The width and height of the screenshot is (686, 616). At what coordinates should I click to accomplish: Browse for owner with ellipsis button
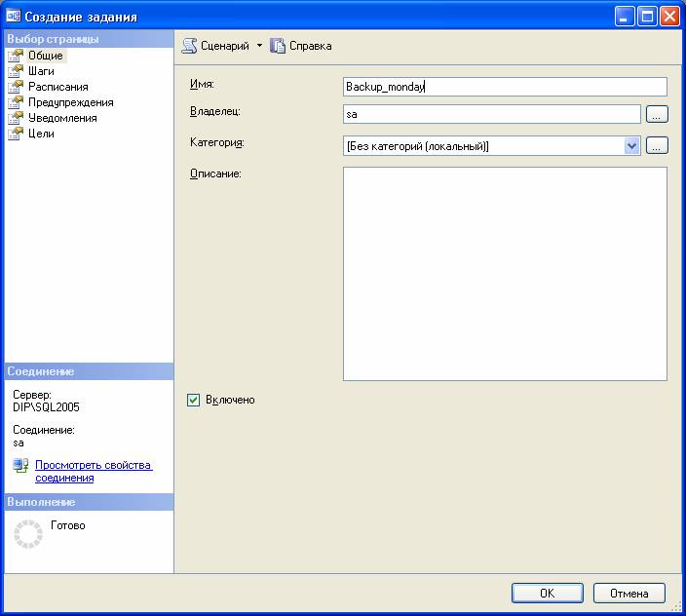(x=657, y=114)
